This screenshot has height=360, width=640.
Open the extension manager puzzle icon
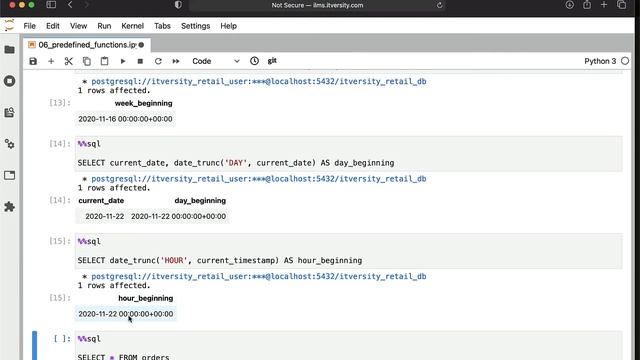pyautogui.click(x=9, y=207)
